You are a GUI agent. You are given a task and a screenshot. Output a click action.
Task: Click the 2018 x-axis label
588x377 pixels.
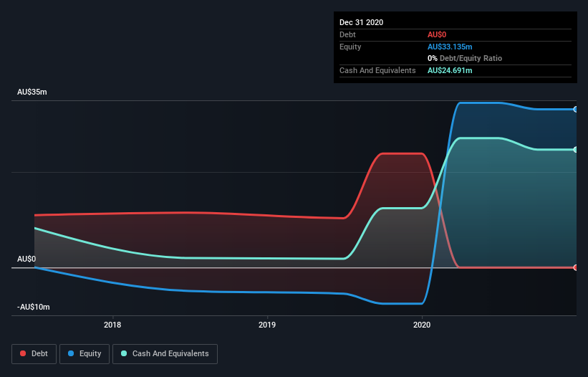112,325
